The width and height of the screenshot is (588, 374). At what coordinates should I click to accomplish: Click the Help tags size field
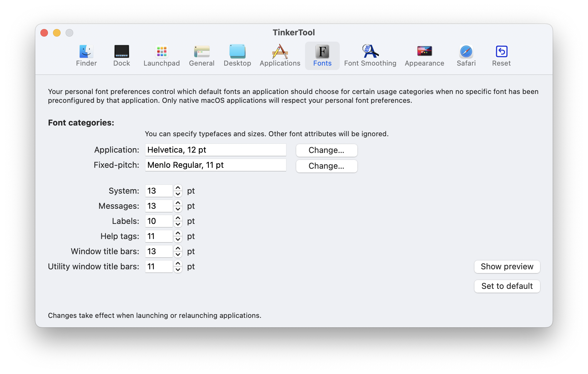pyautogui.click(x=159, y=237)
